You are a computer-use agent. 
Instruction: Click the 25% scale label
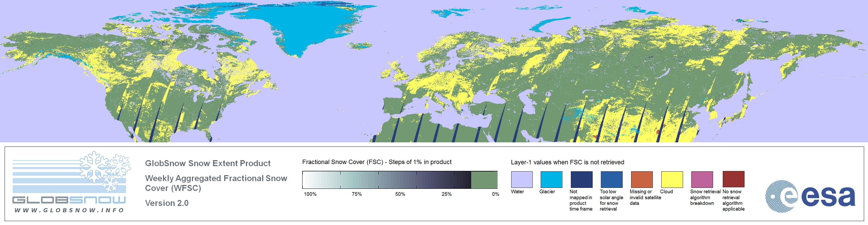click(x=446, y=194)
